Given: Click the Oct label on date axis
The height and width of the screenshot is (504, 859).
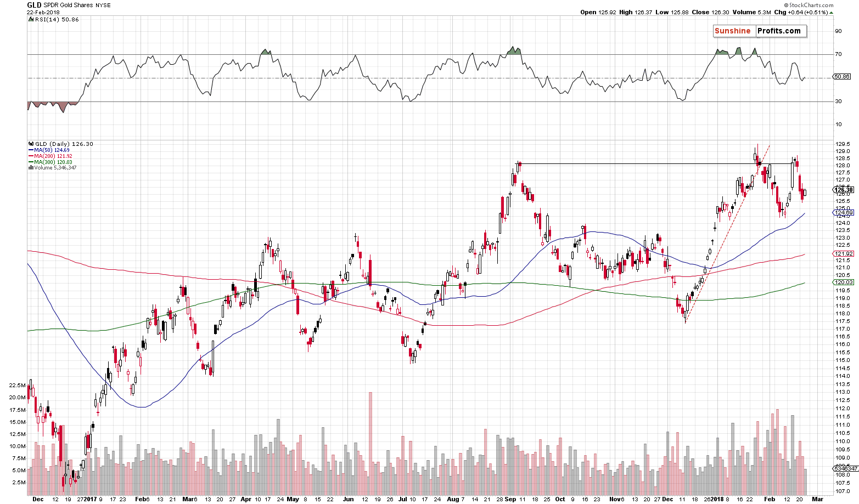Looking at the screenshot, I should [560, 500].
